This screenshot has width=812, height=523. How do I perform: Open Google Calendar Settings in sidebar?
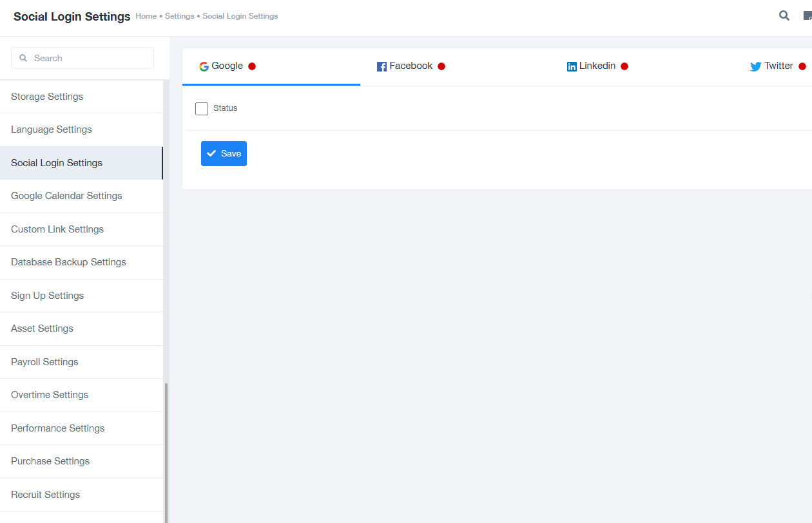pyautogui.click(x=66, y=196)
